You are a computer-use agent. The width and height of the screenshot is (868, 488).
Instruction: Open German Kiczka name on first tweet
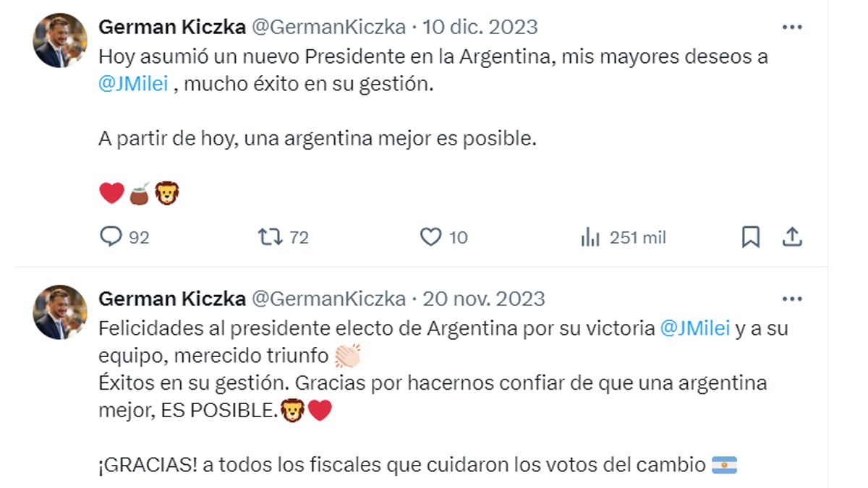point(171,27)
